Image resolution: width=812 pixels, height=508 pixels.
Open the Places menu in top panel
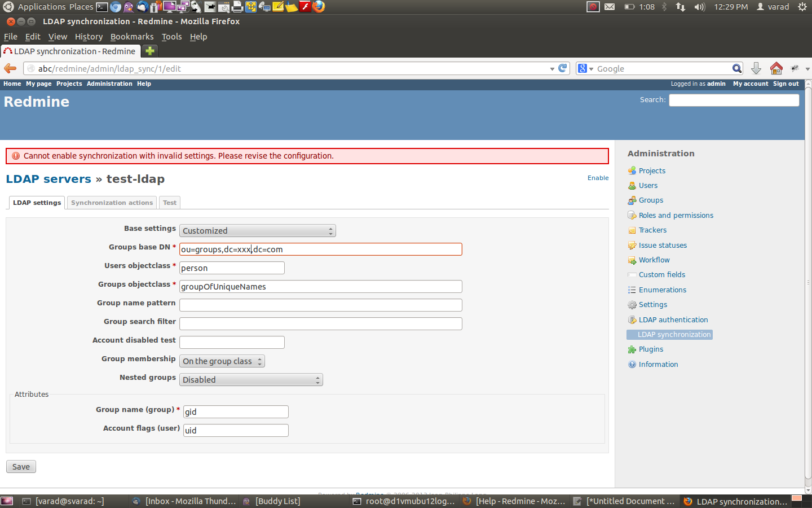(81, 7)
